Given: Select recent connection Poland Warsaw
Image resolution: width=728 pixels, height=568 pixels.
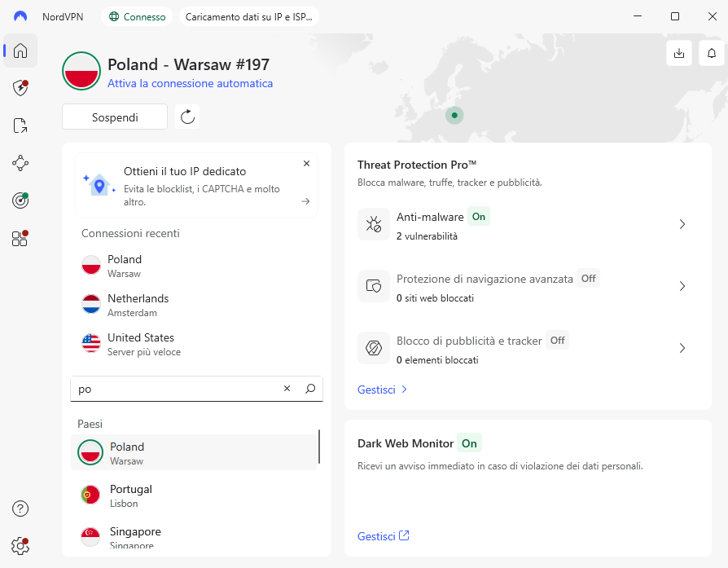Looking at the screenshot, I should tap(195, 266).
